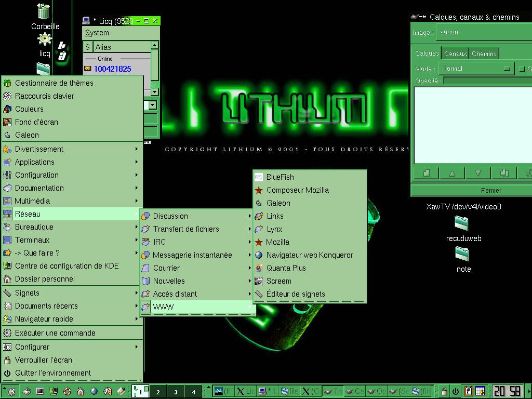Screen dimensions: 532x399
Task: Click the terminal screen icon in the panel
Action: click(40, 392)
